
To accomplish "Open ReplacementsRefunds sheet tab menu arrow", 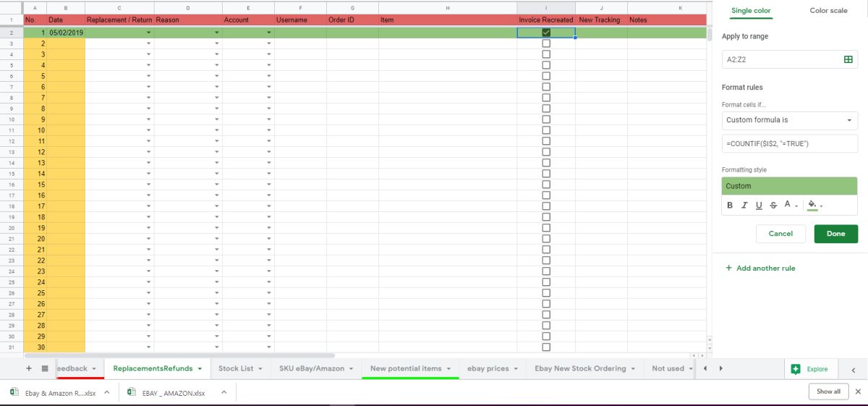I will tap(200, 369).
